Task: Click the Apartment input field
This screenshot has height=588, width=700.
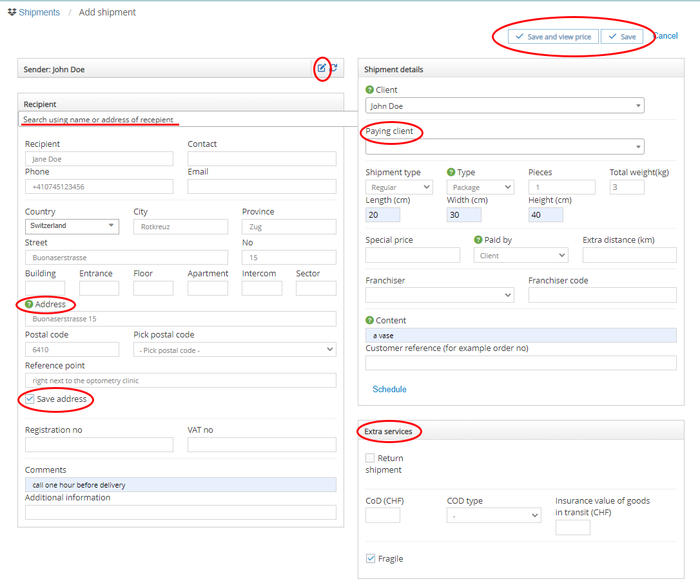Action: coord(208,288)
